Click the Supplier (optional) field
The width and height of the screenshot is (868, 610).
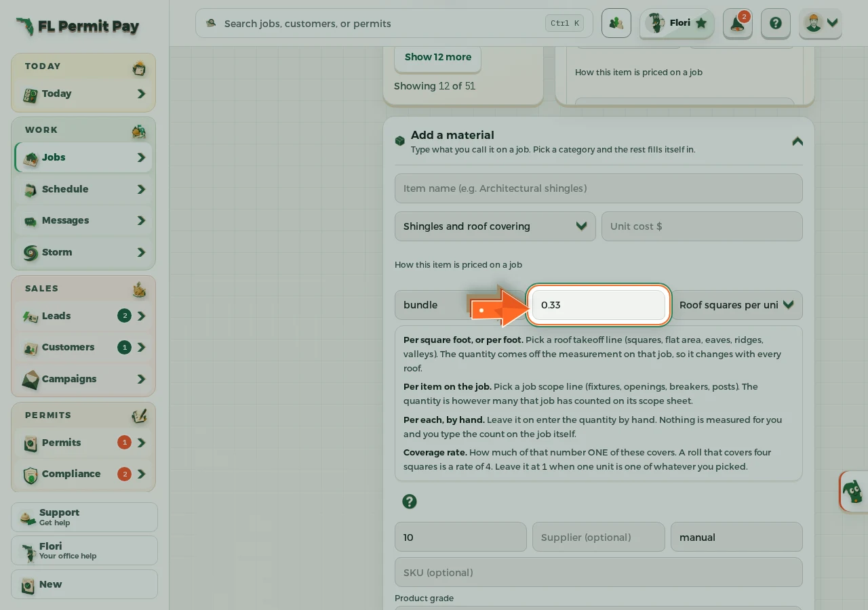[x=599, y=537]
